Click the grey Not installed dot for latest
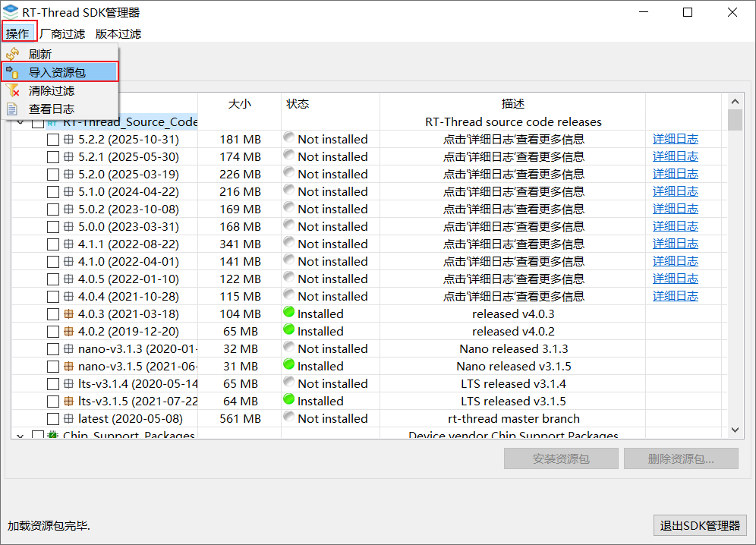 [288, 417]
